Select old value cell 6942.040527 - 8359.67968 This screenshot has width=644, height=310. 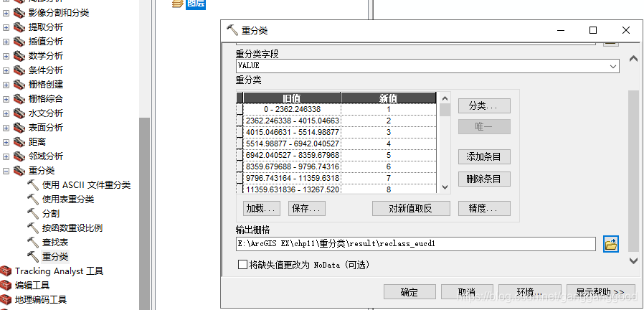292,156
